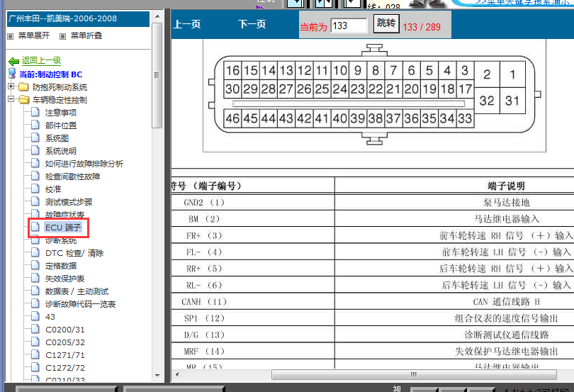Click the BM (2) terminal cell
The height and width of the screenshot is (392, 574).
click(252, 219)
